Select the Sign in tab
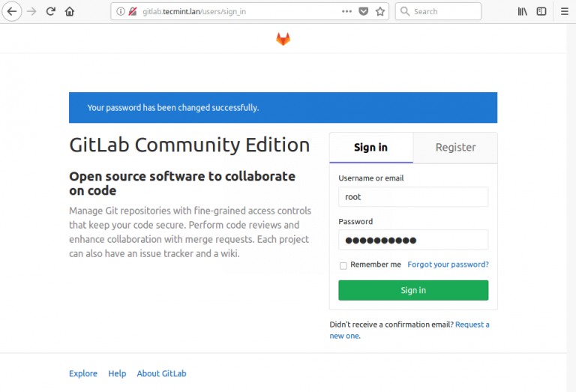Image resolution: width=576 pixels, height=392 pixels. pos(370,148)
